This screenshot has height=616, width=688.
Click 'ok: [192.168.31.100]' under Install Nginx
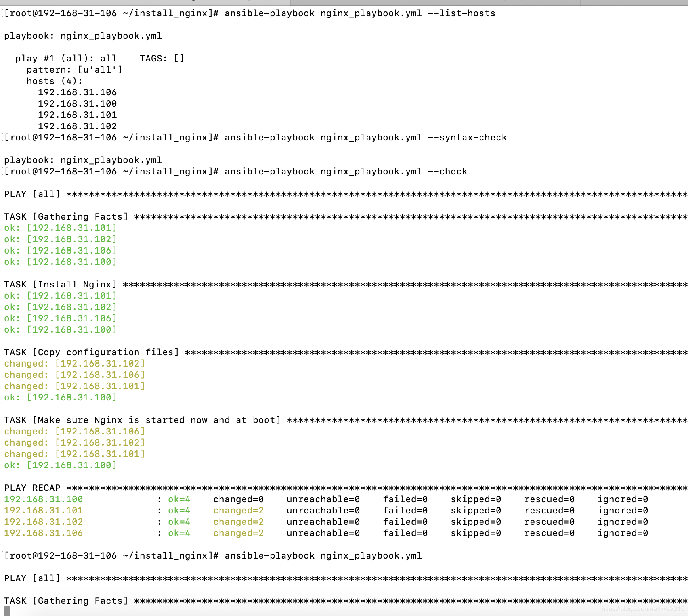60,330
